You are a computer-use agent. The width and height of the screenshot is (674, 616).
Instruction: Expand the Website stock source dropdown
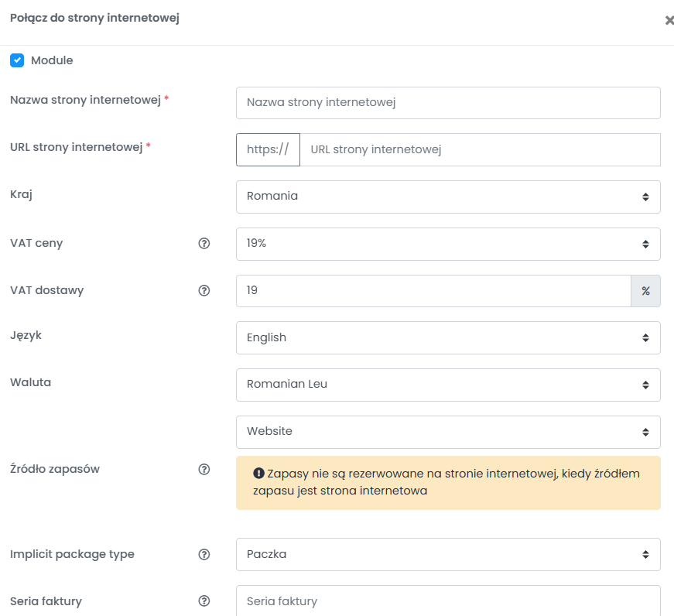[x=448, y=432]
